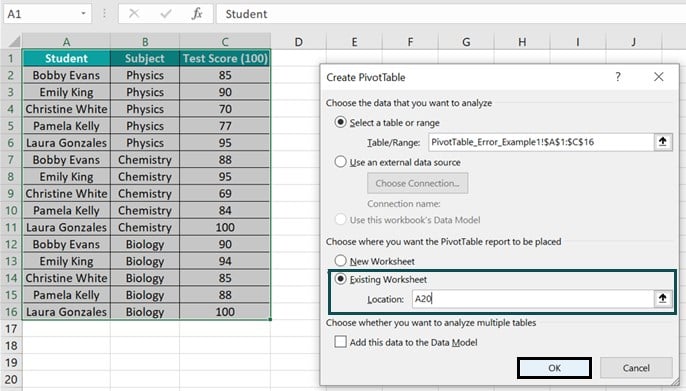686x391 pixels.
Task: Click the Choose Connection button
Action: point(417,183)
